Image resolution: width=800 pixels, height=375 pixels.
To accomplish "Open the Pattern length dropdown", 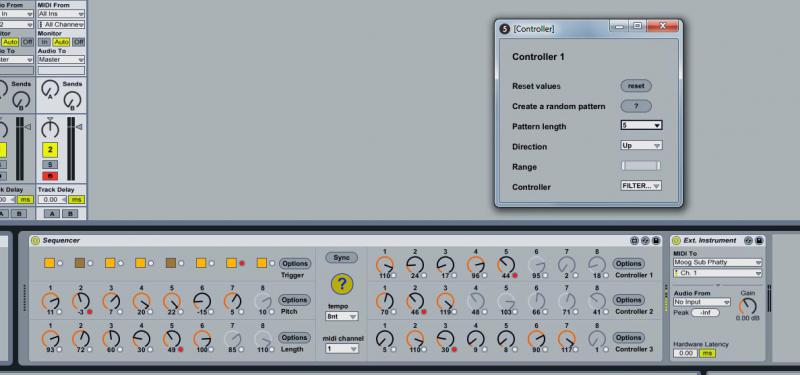I will coord(641,125).
